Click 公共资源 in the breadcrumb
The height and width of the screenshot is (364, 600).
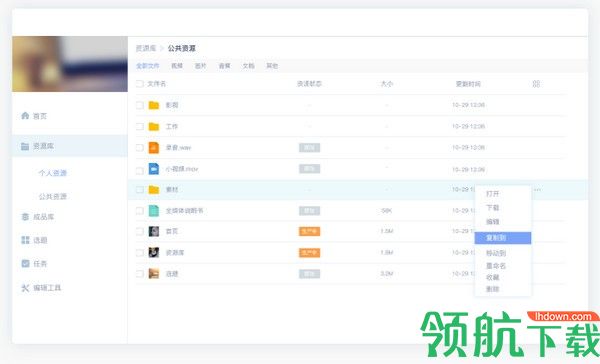click(182, 48)
